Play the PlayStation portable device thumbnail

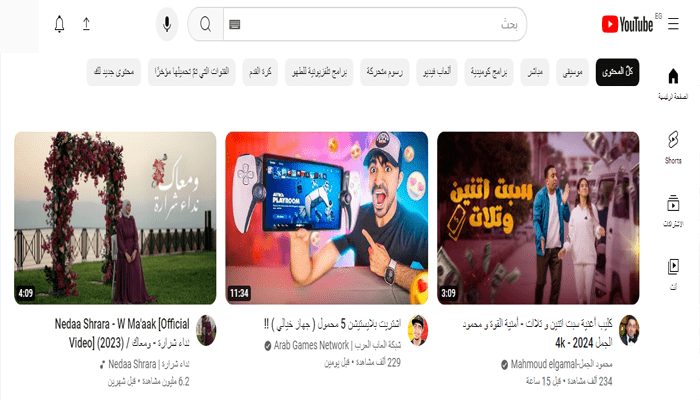(x=326, y=218)
